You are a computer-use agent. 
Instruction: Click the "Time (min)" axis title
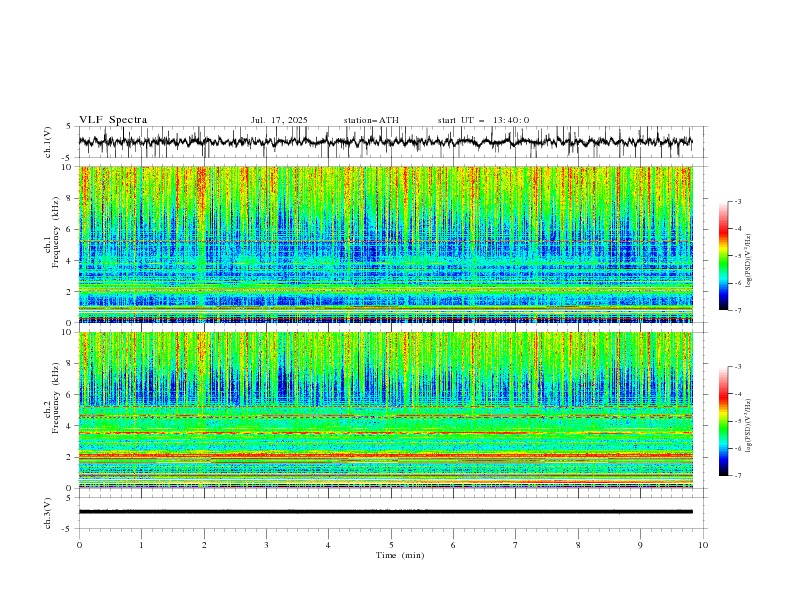pos(400,555)
